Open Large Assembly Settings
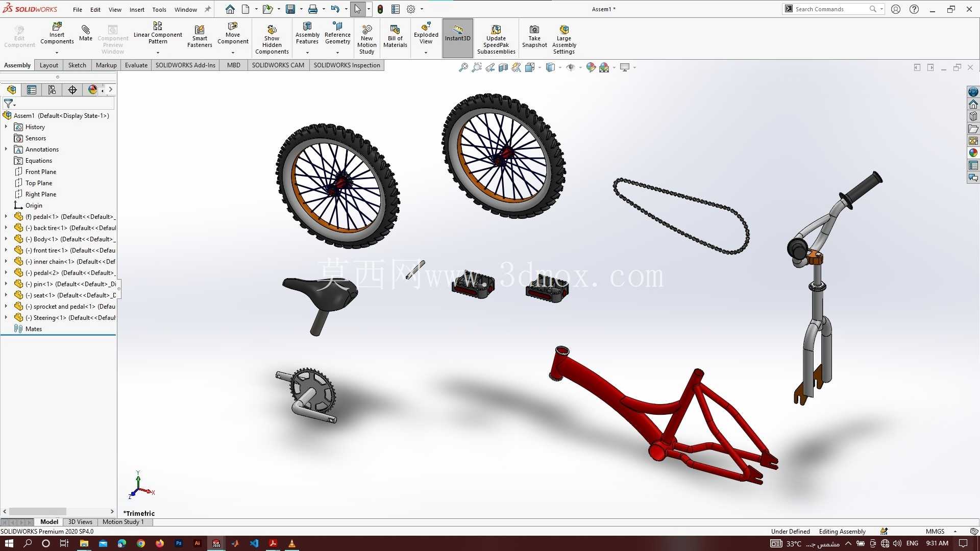980x551 pixels. (564, 38)
